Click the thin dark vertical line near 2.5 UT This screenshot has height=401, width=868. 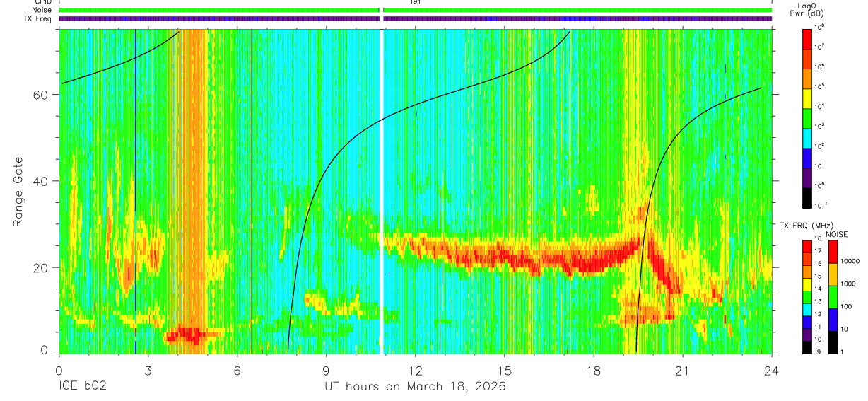(x=135, y=191)
